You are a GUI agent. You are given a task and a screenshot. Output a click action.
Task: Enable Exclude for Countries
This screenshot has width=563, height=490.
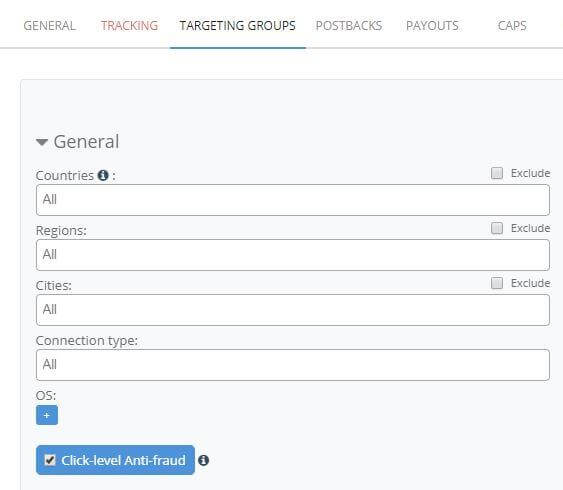[x=497, y=173]
